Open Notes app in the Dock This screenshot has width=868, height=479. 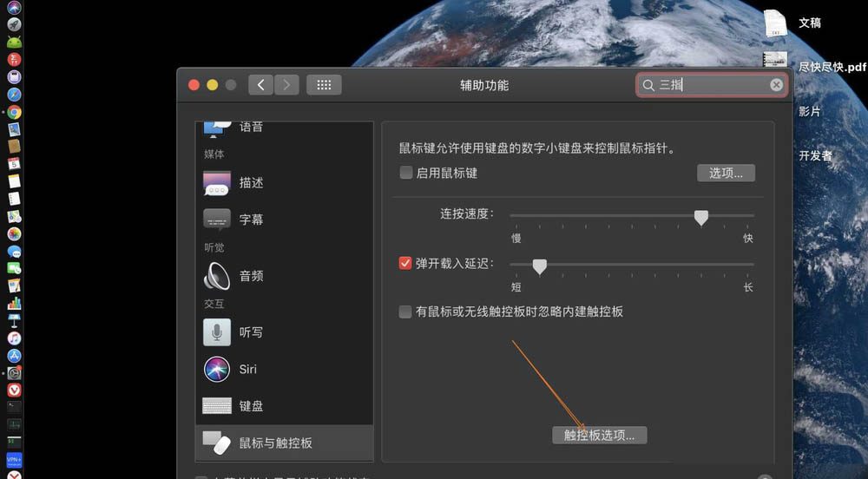14,181
